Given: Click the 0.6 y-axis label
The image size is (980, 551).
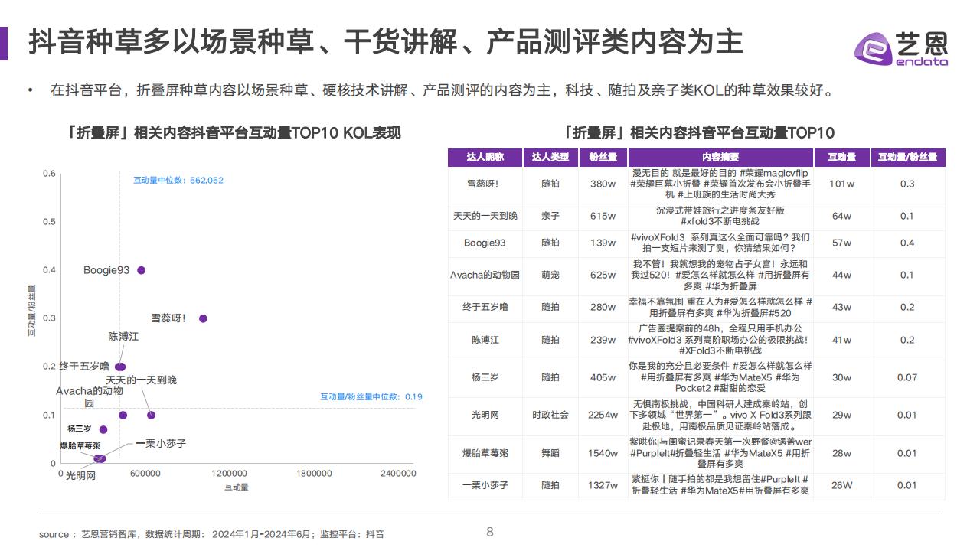Looking at the screenshot, I should pyautogui.click(x=49, y=174).
